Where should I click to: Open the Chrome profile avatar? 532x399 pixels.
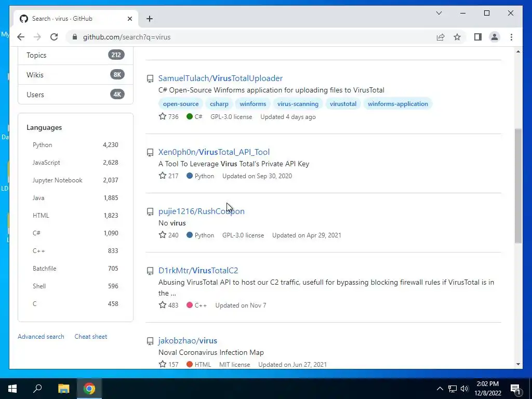coord(495,37)
